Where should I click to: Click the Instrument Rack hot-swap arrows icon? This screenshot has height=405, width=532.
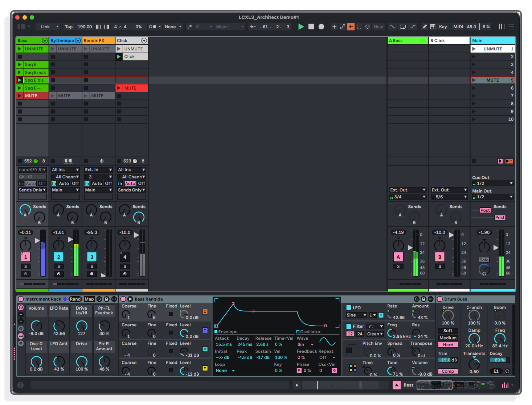(99, 299)
